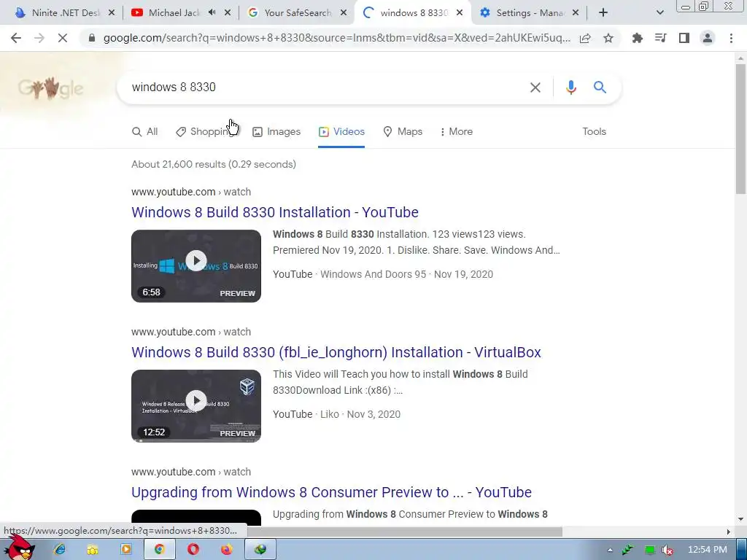The height and width of the screenshot is (560, 747).
Task: Click the padlock site info icon
Action: 92,38
